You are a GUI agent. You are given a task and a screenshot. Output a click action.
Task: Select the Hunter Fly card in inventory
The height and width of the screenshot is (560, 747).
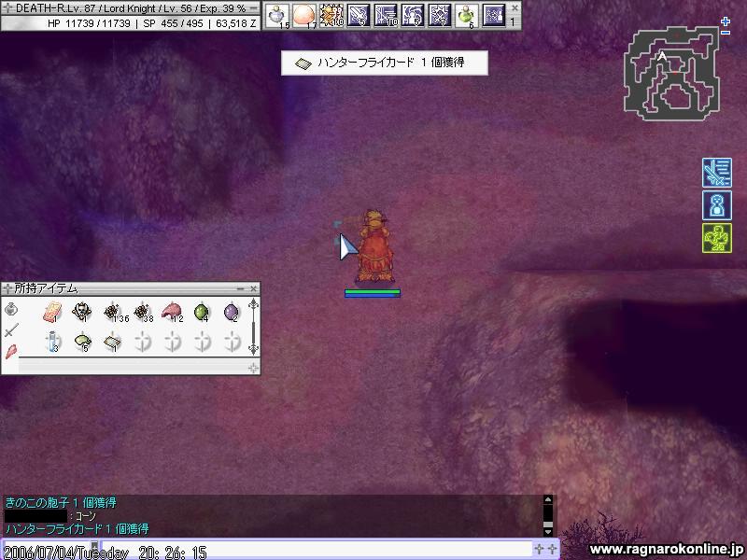click(112, 342)
